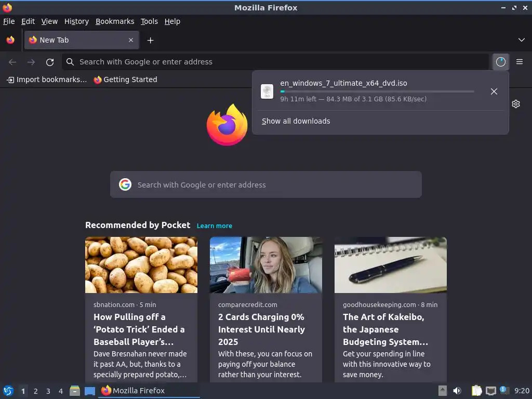Go back with the back arrow

point(12,62)
